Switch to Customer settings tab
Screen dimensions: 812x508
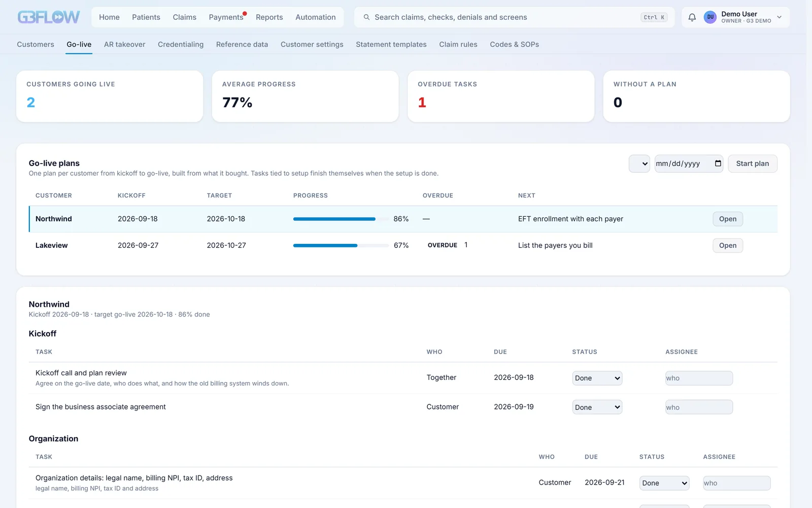[x=312, y=44]
